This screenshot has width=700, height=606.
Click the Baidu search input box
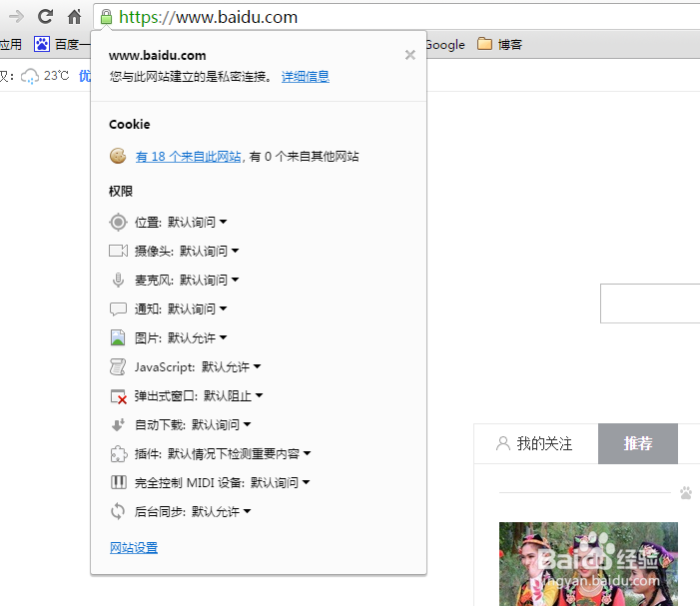point(650,303)
